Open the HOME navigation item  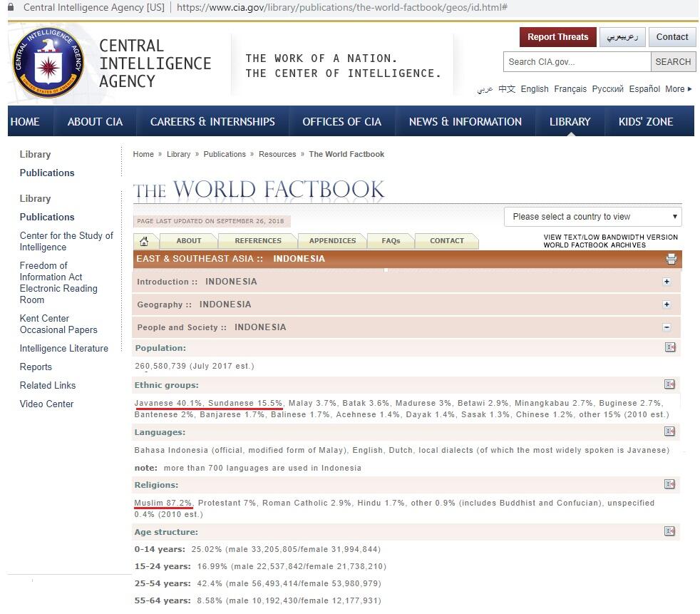pos(25,121)
